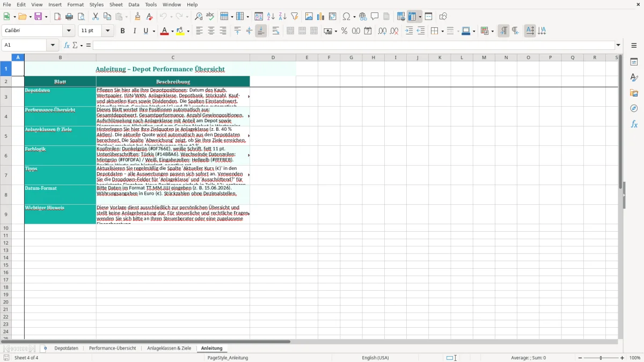Open the Insert Special Character dropdown arrow
Screen dimensions: 644x362
354,17
